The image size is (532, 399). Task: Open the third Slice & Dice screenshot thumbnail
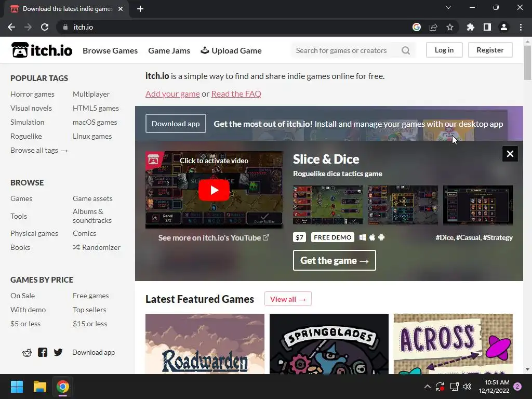(478, 205)
